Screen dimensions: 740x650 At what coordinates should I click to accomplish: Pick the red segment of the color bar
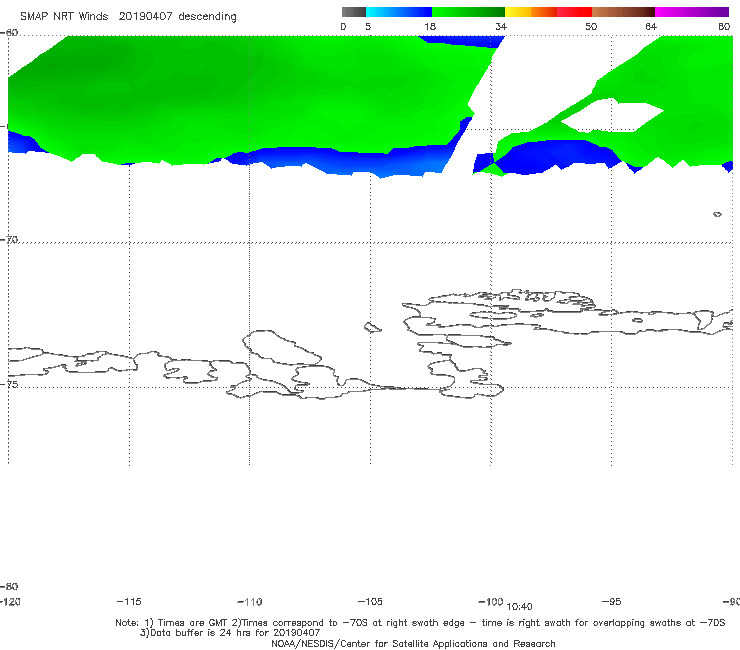(x=574, y=12)
